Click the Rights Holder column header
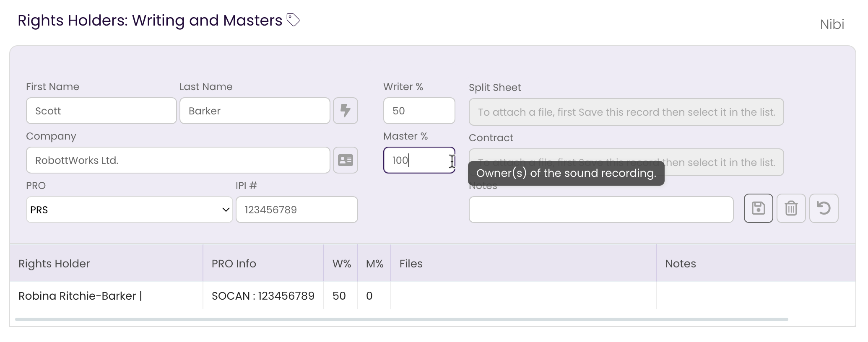This screenshot has width=868, height=342. 107,264
